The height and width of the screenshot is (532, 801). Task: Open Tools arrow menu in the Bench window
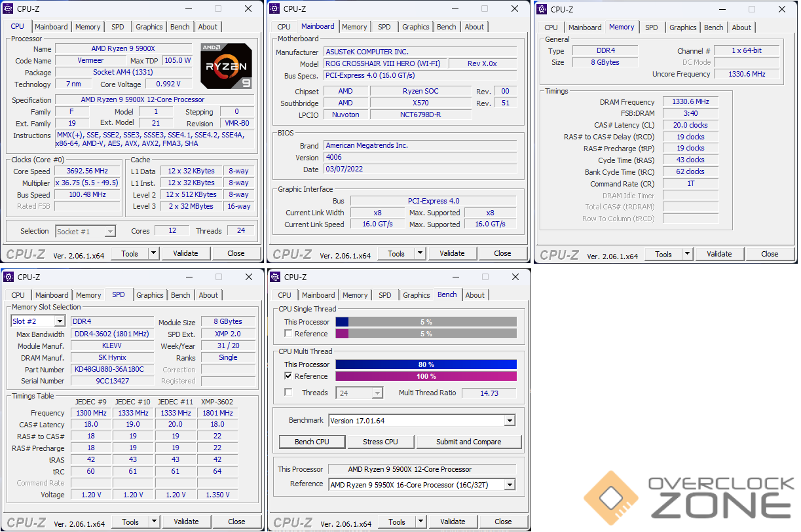tap(420, 522)
